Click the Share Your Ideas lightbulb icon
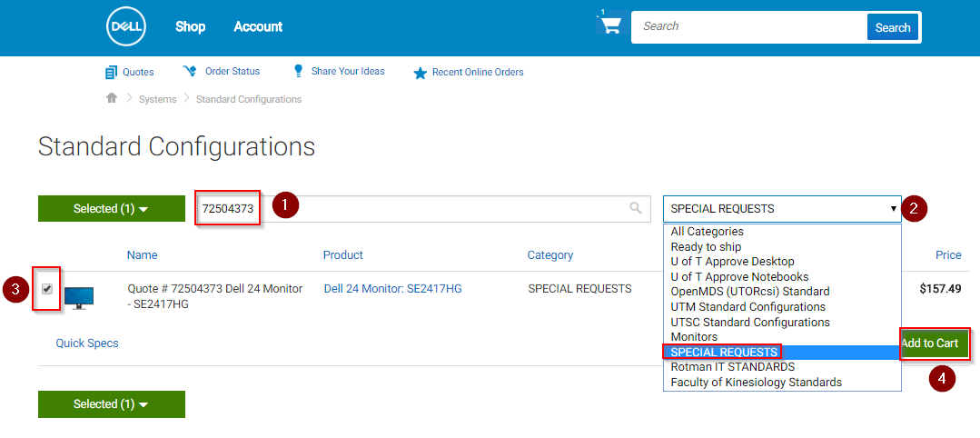Screen dimensions: 980x438 297,71
